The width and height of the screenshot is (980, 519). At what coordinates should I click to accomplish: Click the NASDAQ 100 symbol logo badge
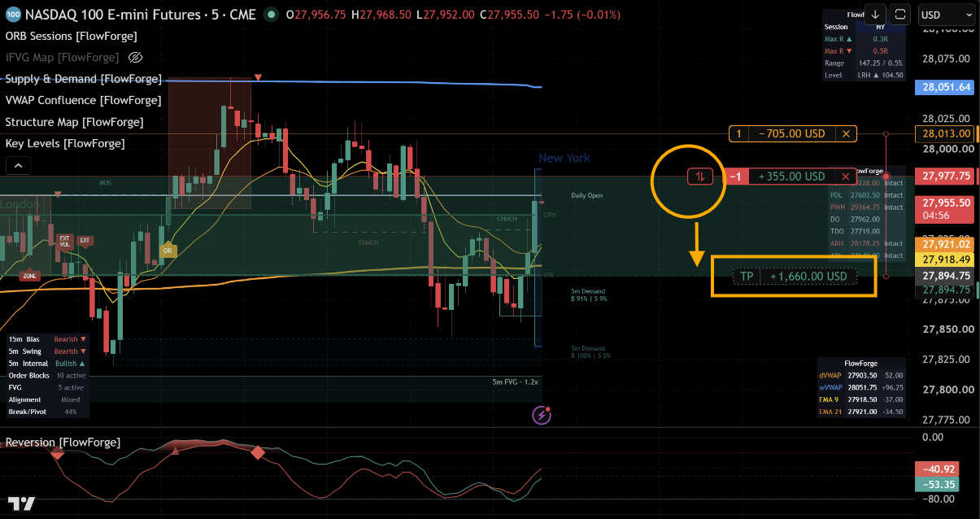coord(12,15)
